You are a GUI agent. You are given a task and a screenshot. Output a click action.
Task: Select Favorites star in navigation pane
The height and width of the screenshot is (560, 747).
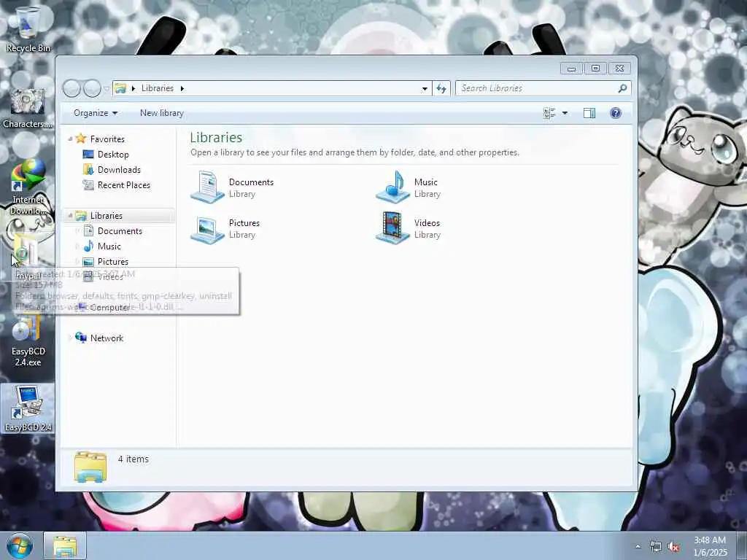[x=81, y=139]
